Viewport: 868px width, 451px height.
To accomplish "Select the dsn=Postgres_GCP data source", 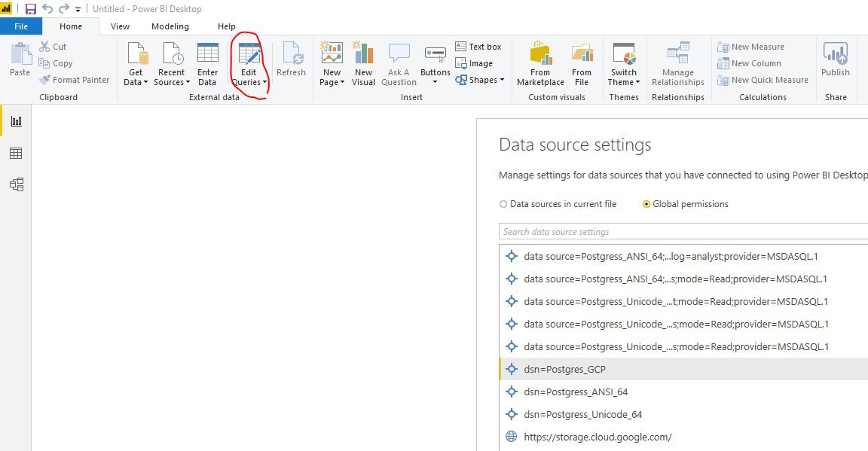I will pyautogui.click(x=683, y=369).
